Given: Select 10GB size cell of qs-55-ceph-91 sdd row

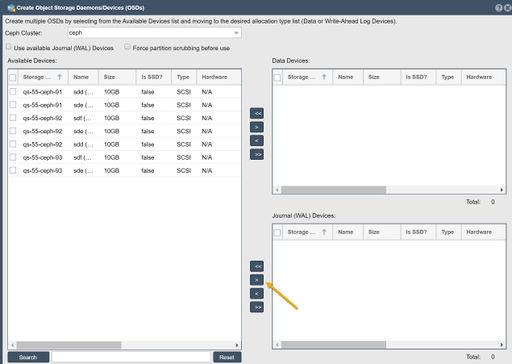Looking at the screenshot, I should click(112, 92).
